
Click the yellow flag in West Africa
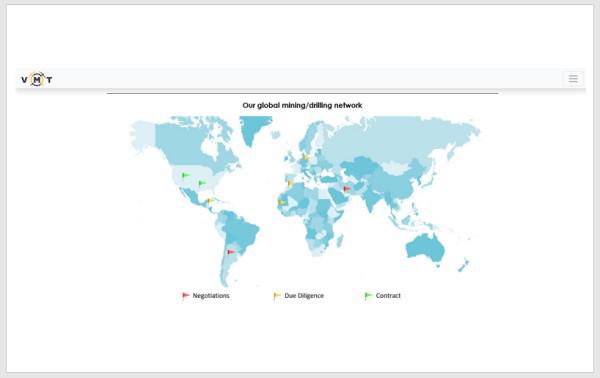tap(282, 202)
